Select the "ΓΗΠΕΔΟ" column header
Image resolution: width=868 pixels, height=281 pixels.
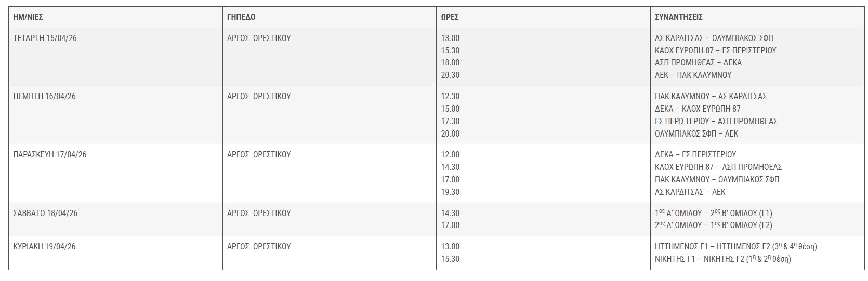click(x=241, y=17)
